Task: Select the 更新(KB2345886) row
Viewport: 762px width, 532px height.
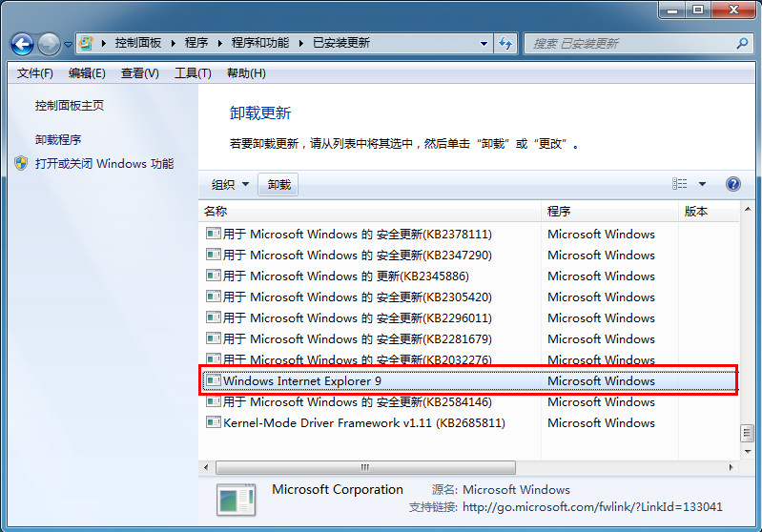Action: pos(469,276)
